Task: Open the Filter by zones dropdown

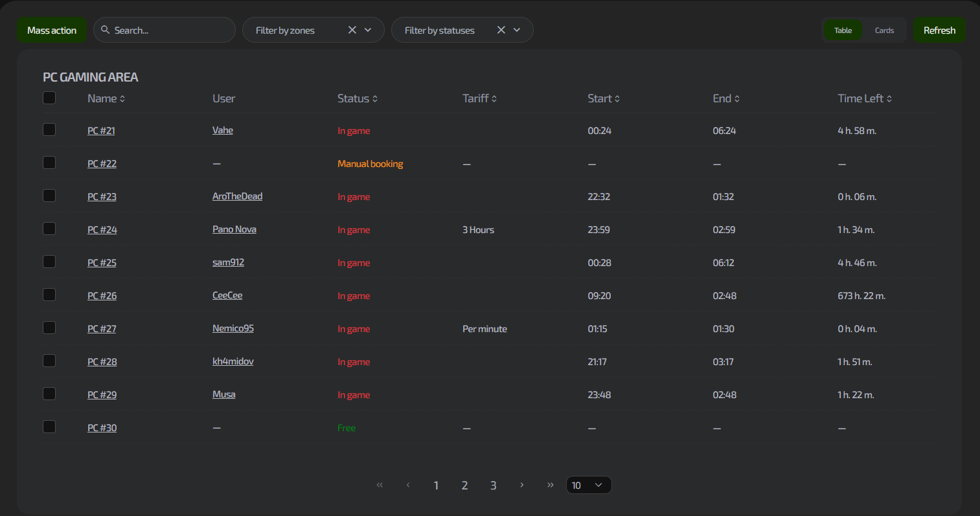Action: tap(368, 30)
